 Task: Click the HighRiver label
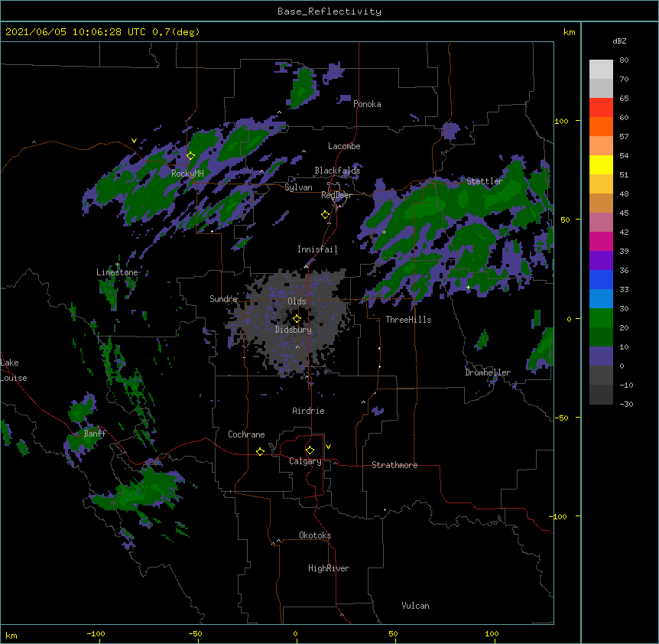click(x=329, y=568)
